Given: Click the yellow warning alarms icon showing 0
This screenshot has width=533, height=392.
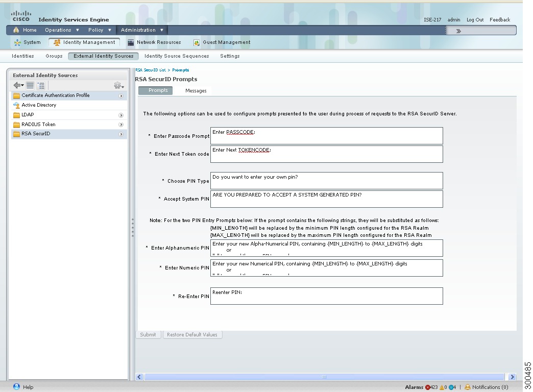Looking at the screenshot, I should [442, 387].
